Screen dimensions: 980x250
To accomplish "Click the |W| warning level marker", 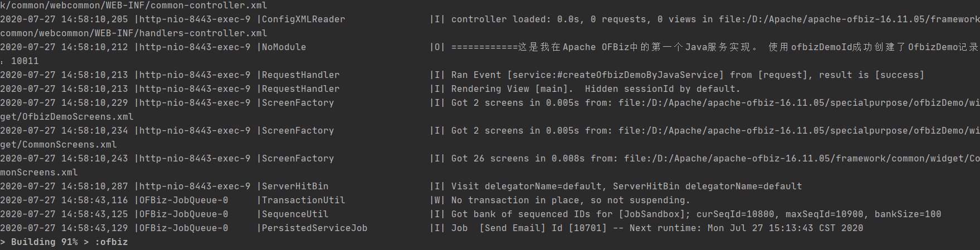I will pos(437,200).
